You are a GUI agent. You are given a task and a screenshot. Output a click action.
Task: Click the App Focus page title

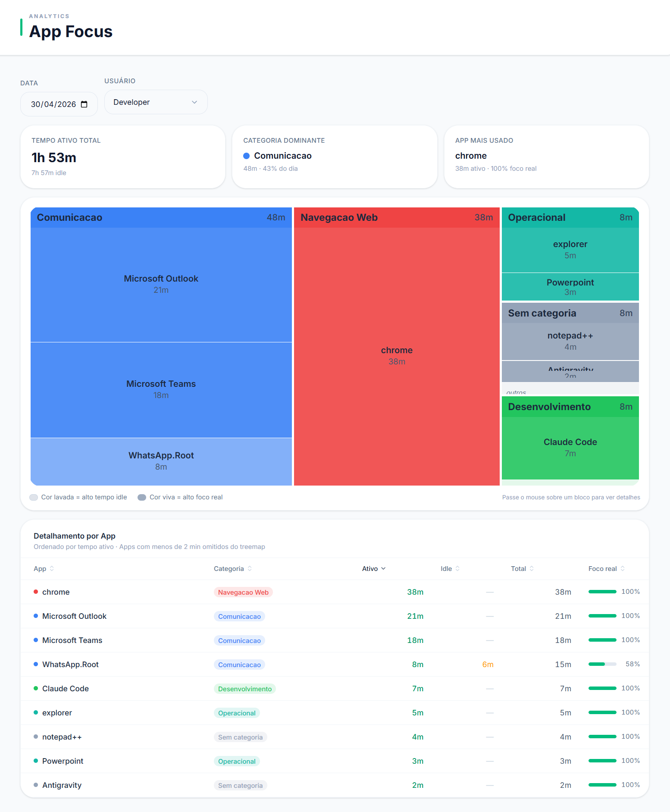(71, 31)
